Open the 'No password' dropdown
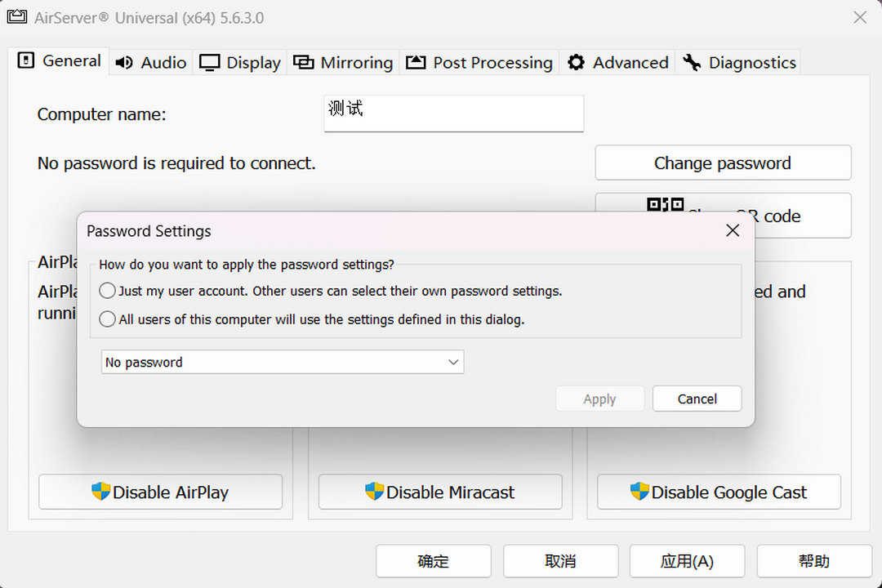Image resolution: width=882 pixels, height=588 pixels. click(x=282, y=362)
